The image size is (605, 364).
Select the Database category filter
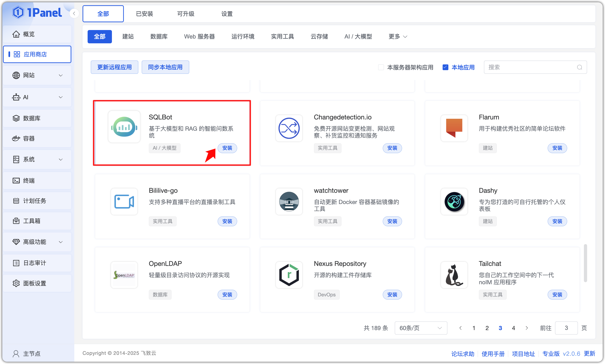tap(159, 37)
